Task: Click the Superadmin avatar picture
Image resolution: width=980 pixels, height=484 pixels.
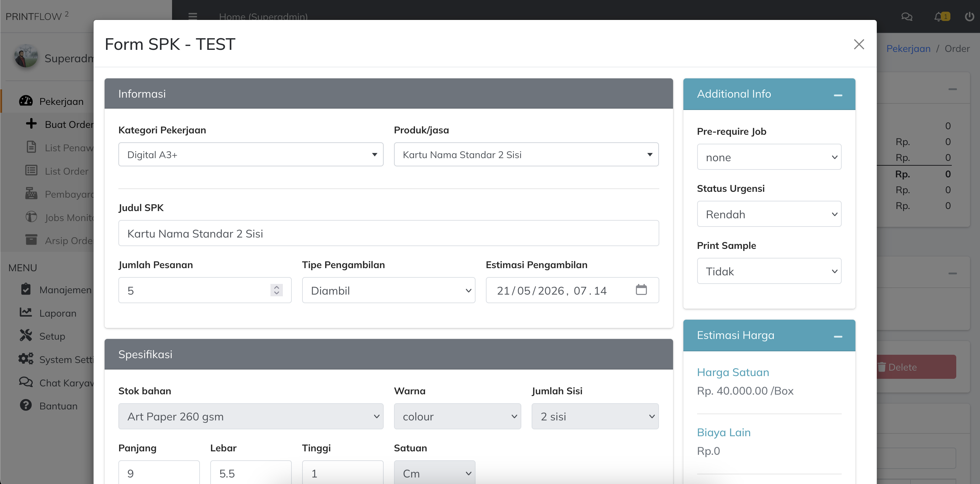Action: click(x=26, y=56)
